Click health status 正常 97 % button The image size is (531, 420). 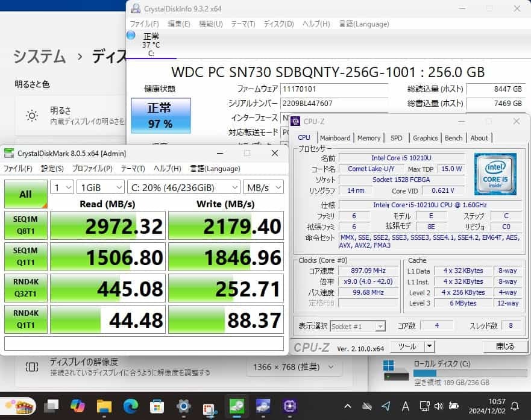pos(161,116)
